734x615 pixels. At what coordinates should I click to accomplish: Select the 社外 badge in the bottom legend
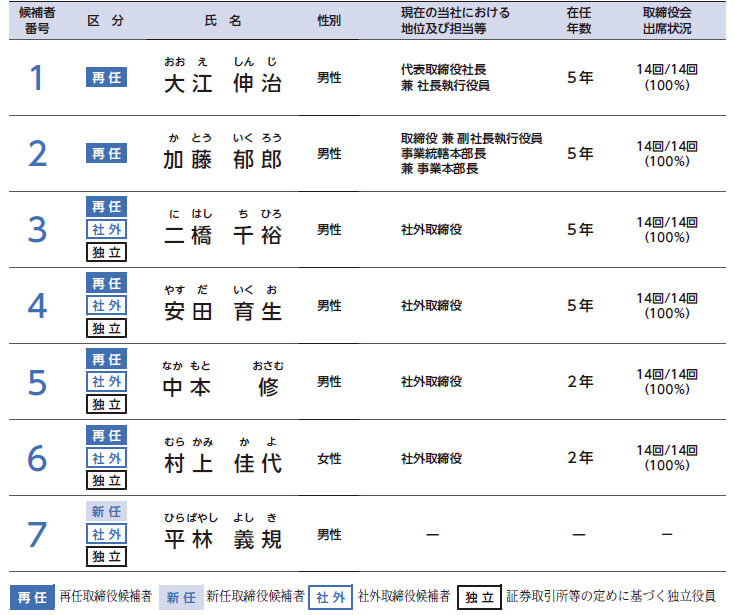pos(329,597)
